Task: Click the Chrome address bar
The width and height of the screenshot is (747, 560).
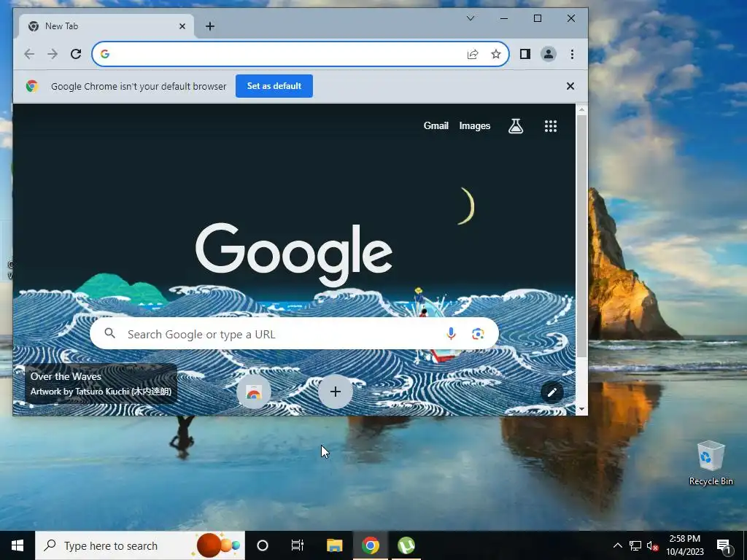Action: coord(300,54)
